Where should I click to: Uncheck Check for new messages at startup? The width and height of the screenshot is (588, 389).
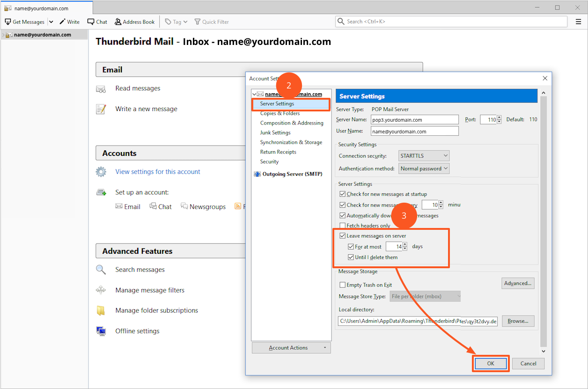(x=343, y=194)
